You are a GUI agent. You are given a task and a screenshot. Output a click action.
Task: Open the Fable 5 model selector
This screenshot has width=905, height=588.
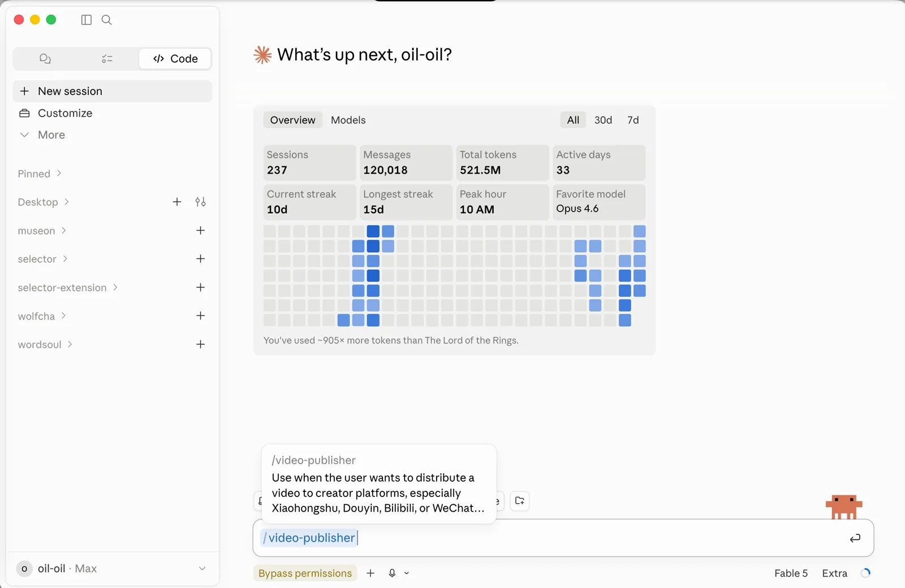(791, 573)
